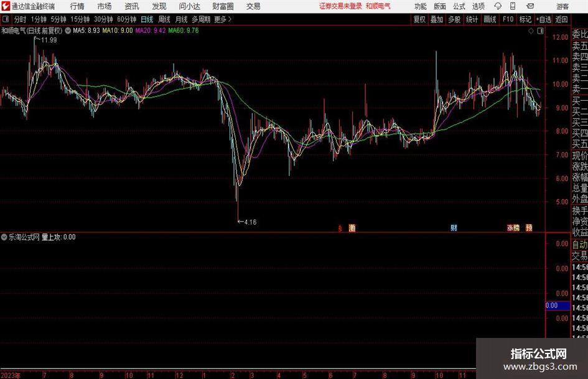Click the MA10: 9.00 indicator value
588x379 pixels.
click(x=118, y=30)
